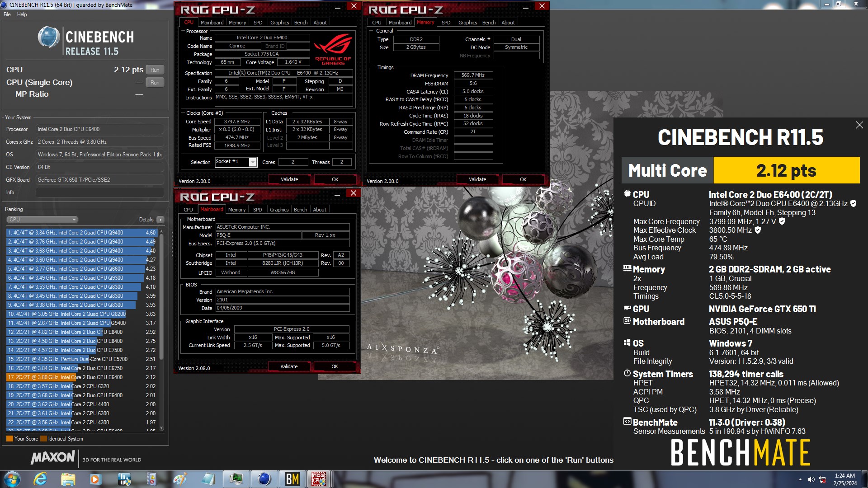Click the volume speaker icon in system tray
Screen dimensions: 868x488
coord(811,479)
